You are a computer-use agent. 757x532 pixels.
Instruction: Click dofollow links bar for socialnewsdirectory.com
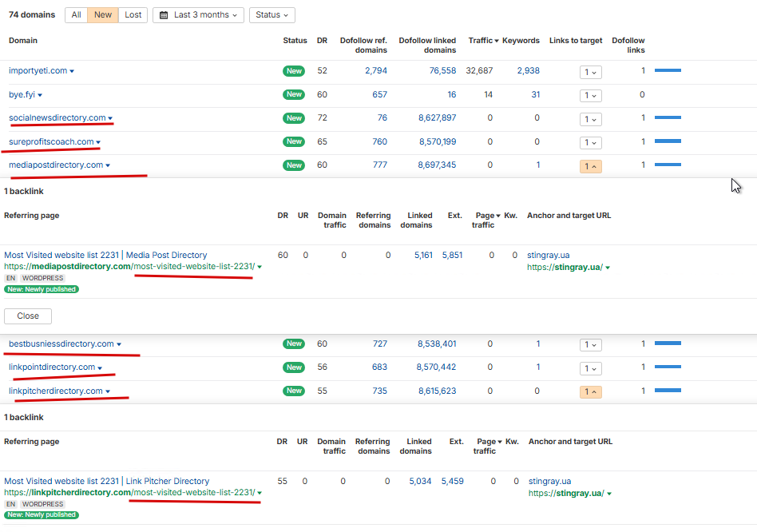tap(668, 117)
